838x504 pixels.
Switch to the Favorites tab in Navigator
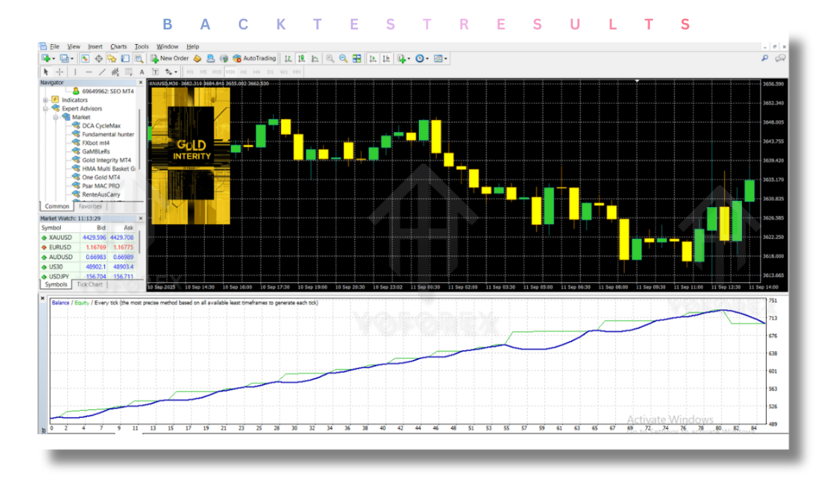90,206
